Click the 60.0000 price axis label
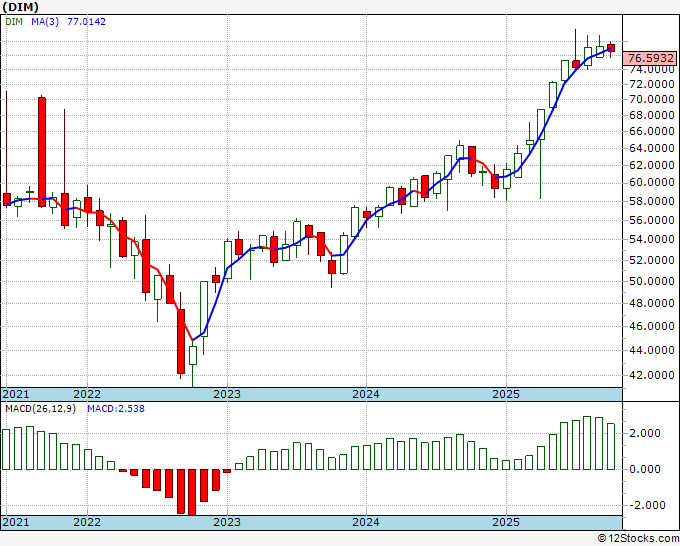Image resolution: width=680 pixels, height=546 pixels. (652, 183)
